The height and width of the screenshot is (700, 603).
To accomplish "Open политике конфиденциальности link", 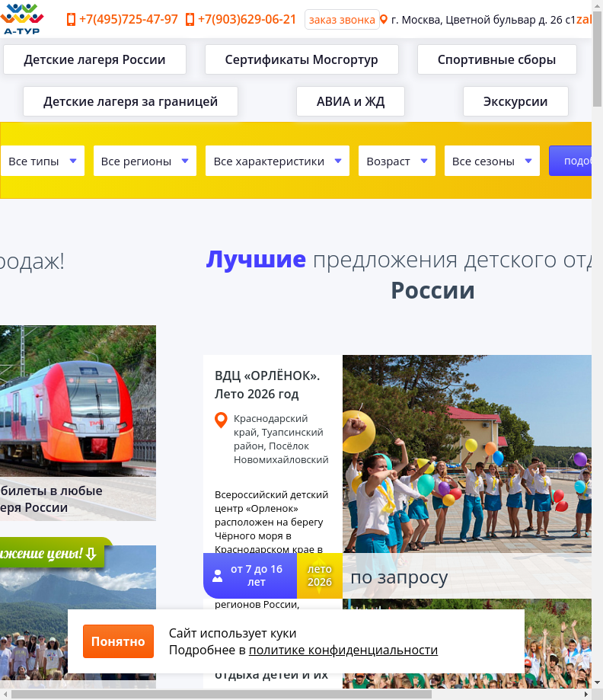I will pos(343,650).
